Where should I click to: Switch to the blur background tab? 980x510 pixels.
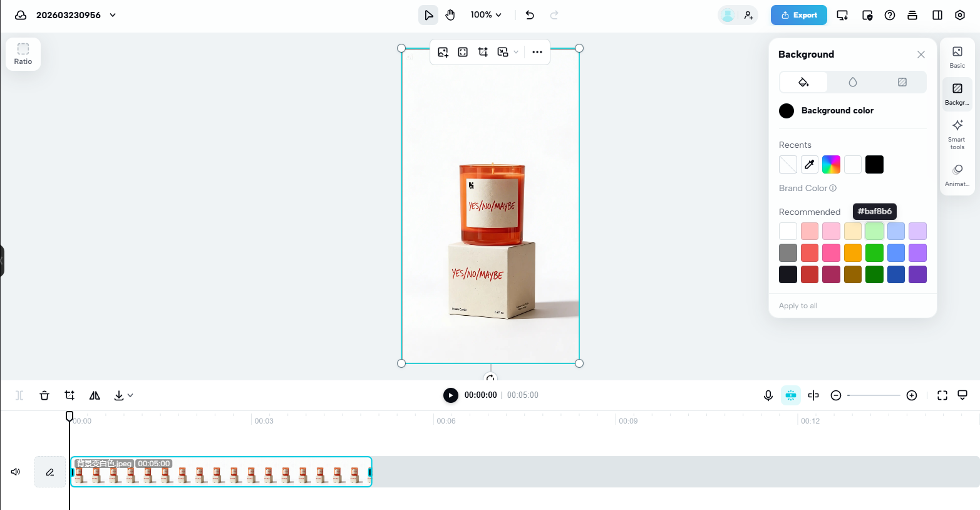pyautogui.click(x=853, y=82)
